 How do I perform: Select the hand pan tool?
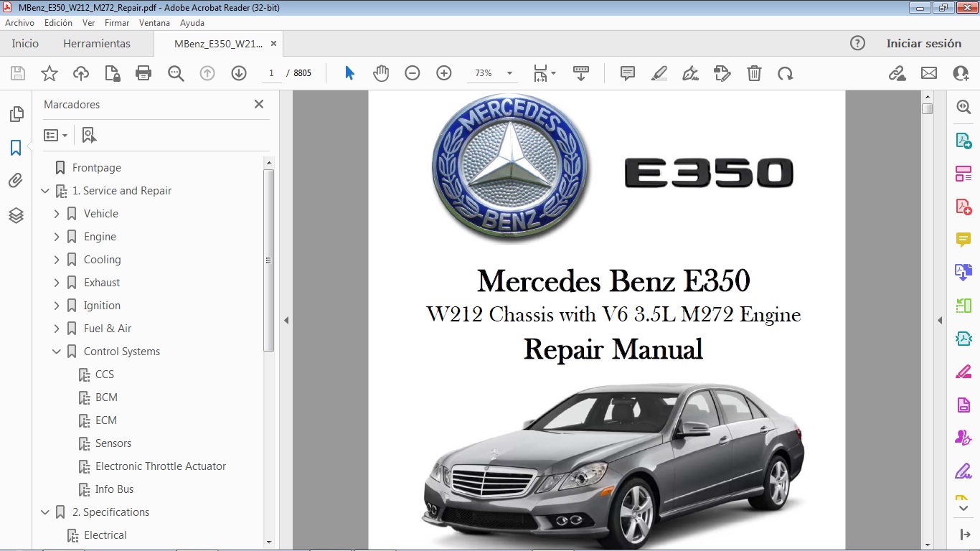tap(380, 72)
